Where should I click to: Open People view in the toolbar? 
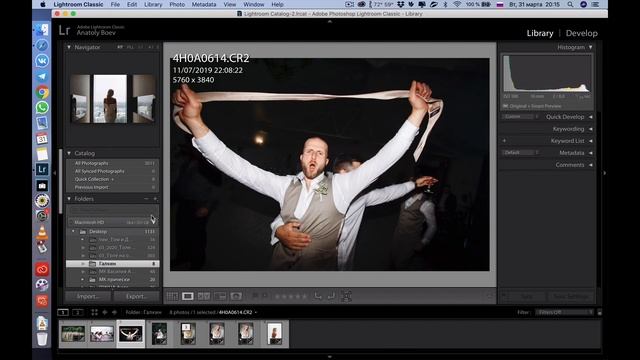[236, 296]
